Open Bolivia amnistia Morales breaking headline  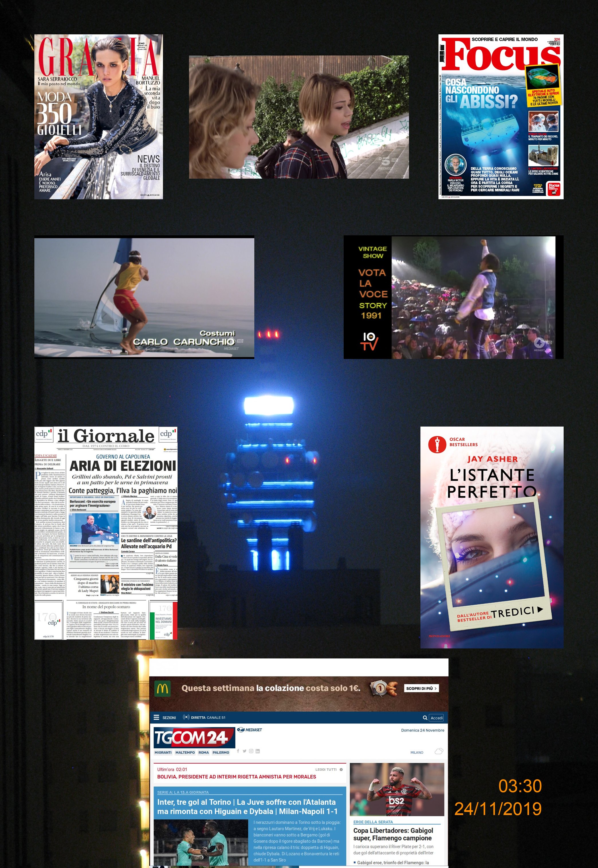pos(237,777)
